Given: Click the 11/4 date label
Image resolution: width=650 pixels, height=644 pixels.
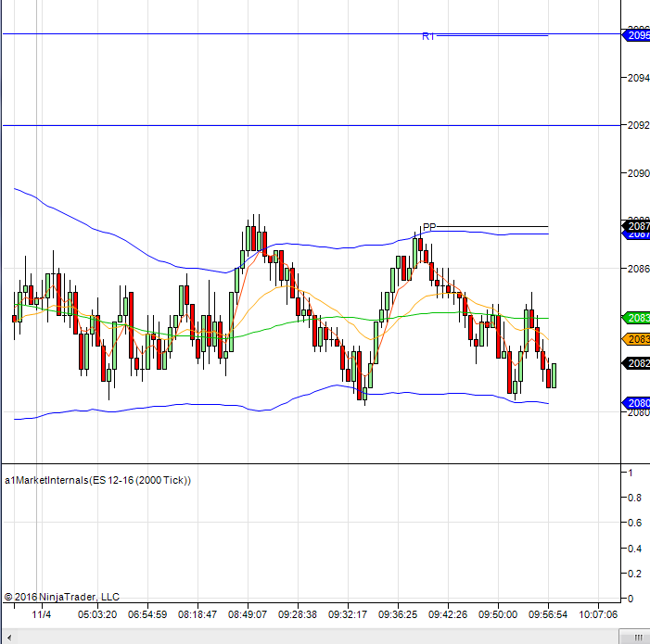Looking at the screenshot, I should tap(42, 614).
